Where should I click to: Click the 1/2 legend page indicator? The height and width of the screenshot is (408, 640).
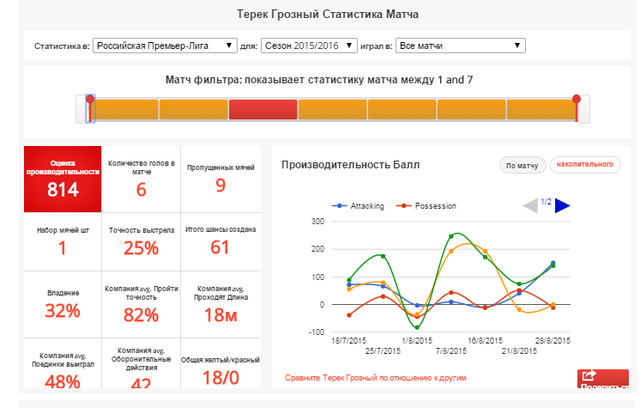(546, 202)
